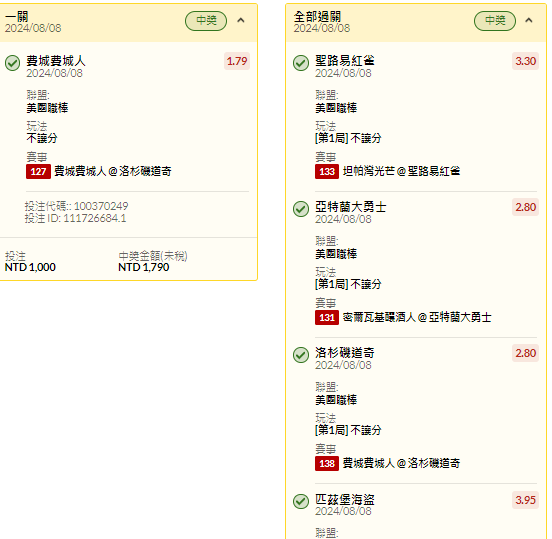The width and height of the screenshot is (552, 539).
Task: Click the green check beside 亞特蘭大勇士
Action: 301,209
